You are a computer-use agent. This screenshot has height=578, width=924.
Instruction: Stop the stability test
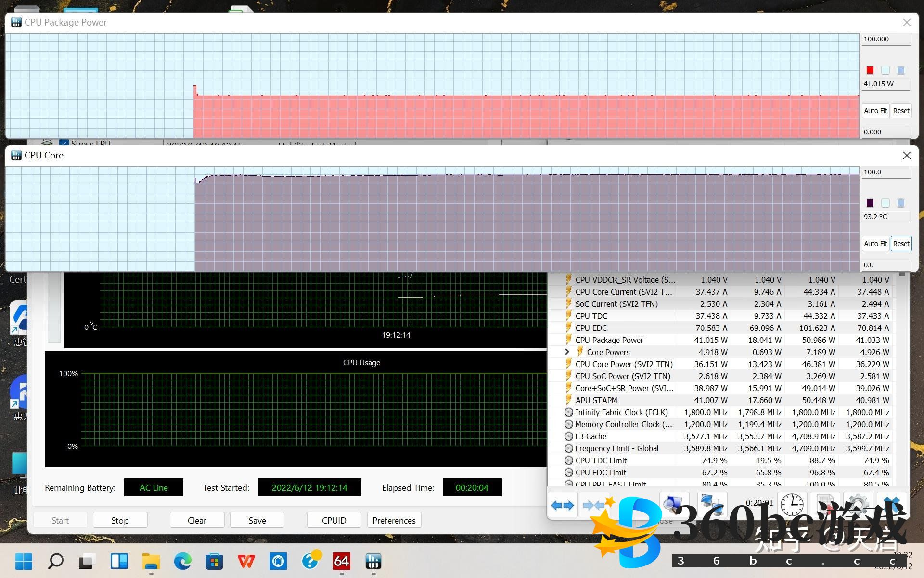[x=120, y=520]
